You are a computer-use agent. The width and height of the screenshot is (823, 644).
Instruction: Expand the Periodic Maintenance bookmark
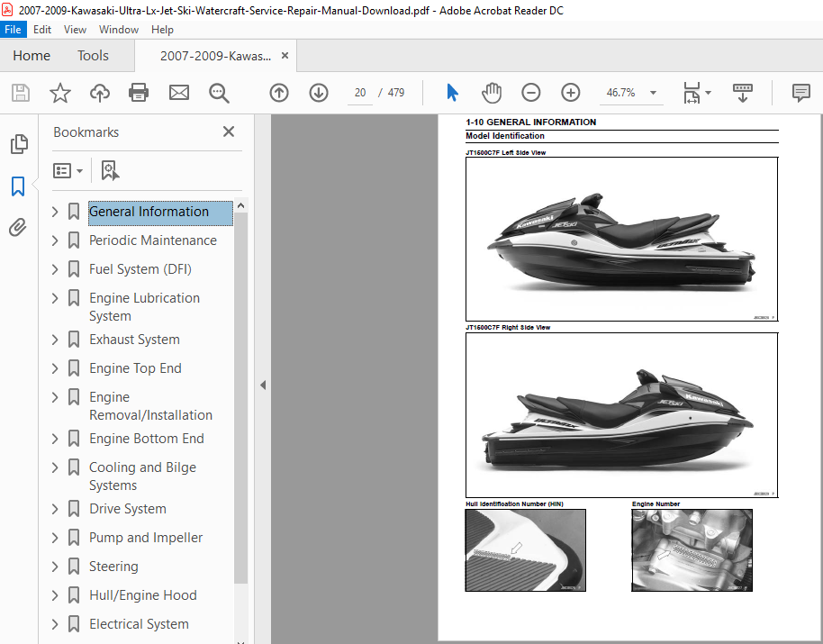coord(55,240)
